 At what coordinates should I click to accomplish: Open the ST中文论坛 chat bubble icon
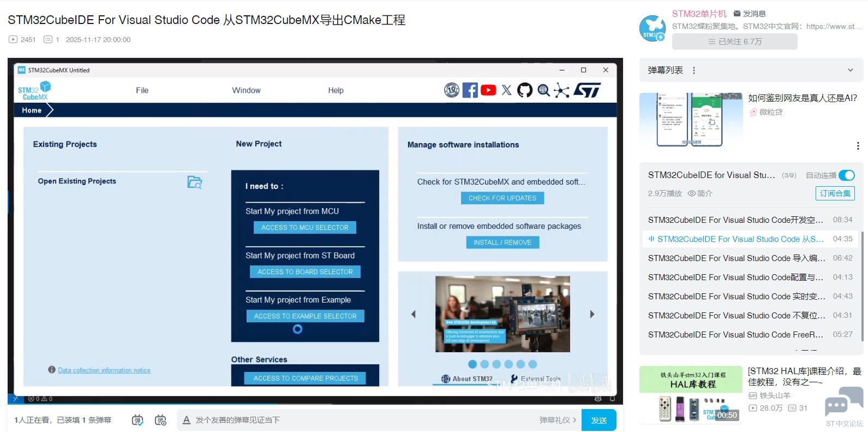[x=844, y=403]
